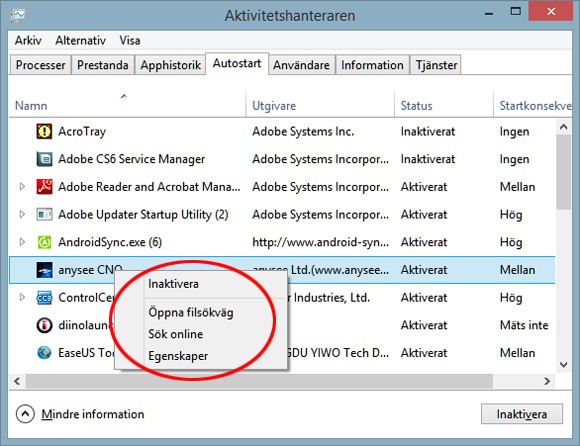Choose Inaktivera in the context menu

(x=201, y=284)
